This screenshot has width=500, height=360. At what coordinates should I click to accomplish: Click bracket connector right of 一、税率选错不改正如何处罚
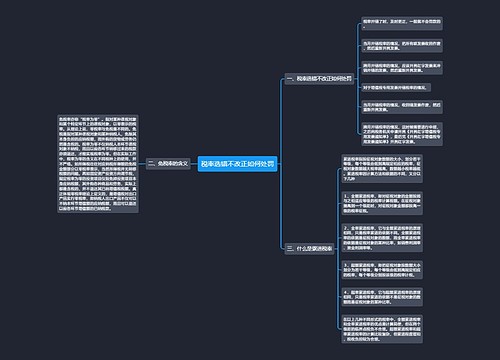[357, 79]
